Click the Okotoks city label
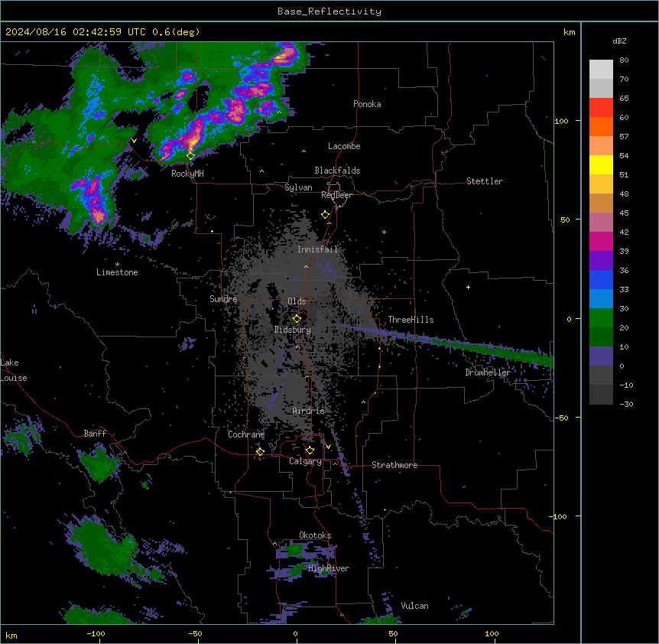The width and height of the screenshot is (659, 644). click(315, 535)
